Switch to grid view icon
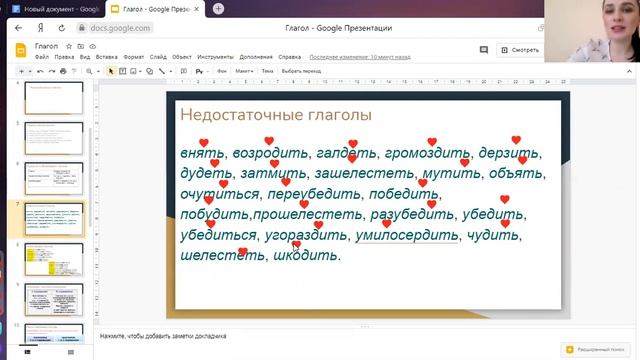Image resolution: width=640 pixels, height=360 pixels. (x=71, y=352)
